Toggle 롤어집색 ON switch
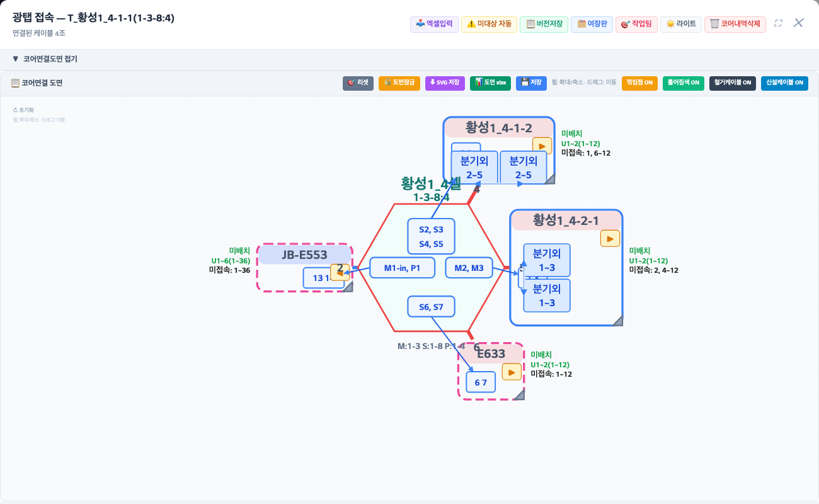 pyautogui.click(x=684, y=83)
